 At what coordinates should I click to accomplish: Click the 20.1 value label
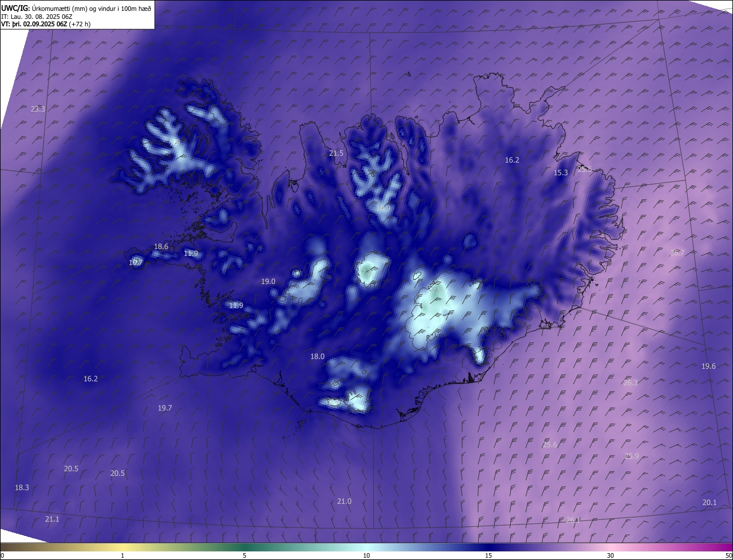point(709,502)
